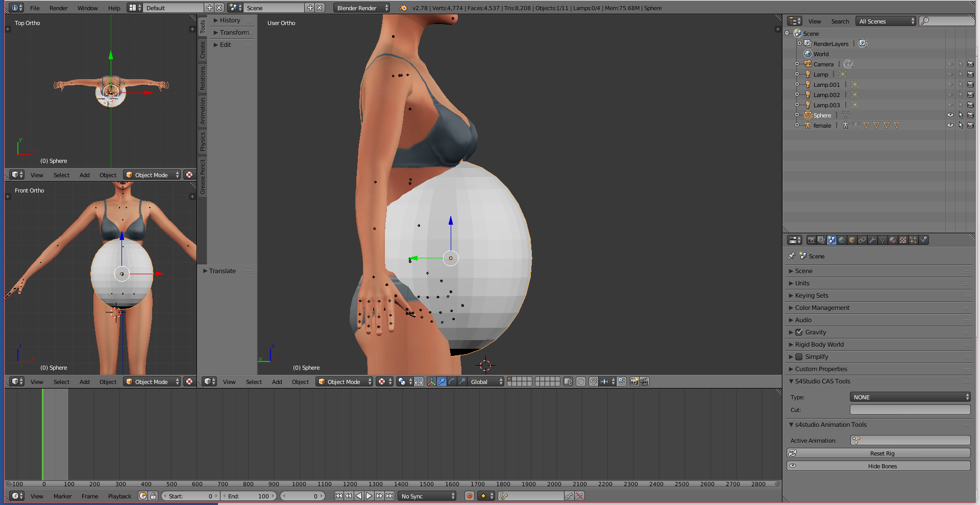Toggle the Simplify checkbox
The image size is (980, 505).
click(x=799, y=357)
